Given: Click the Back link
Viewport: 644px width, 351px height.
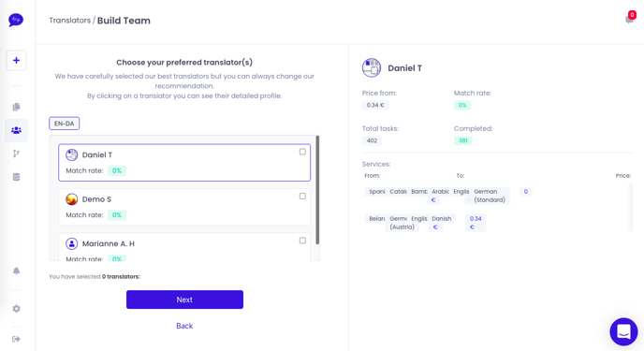Looking at the screenshot, I should coord(184,326).
